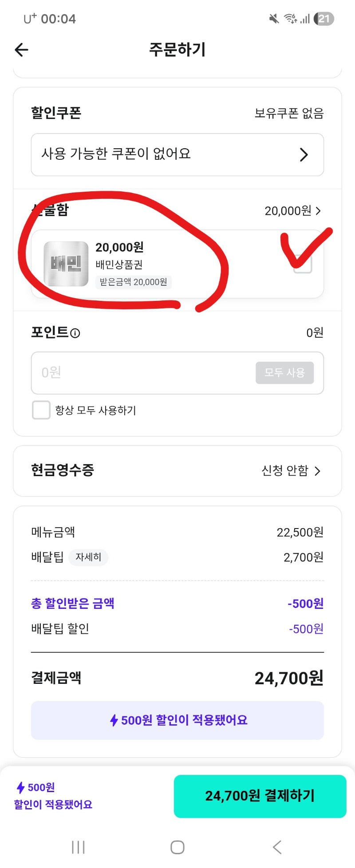Image resolution: width=355 pixels, height=868 pixels.
Task: Tap the lightning icon in the discount banner
Action: pos(114,720)
